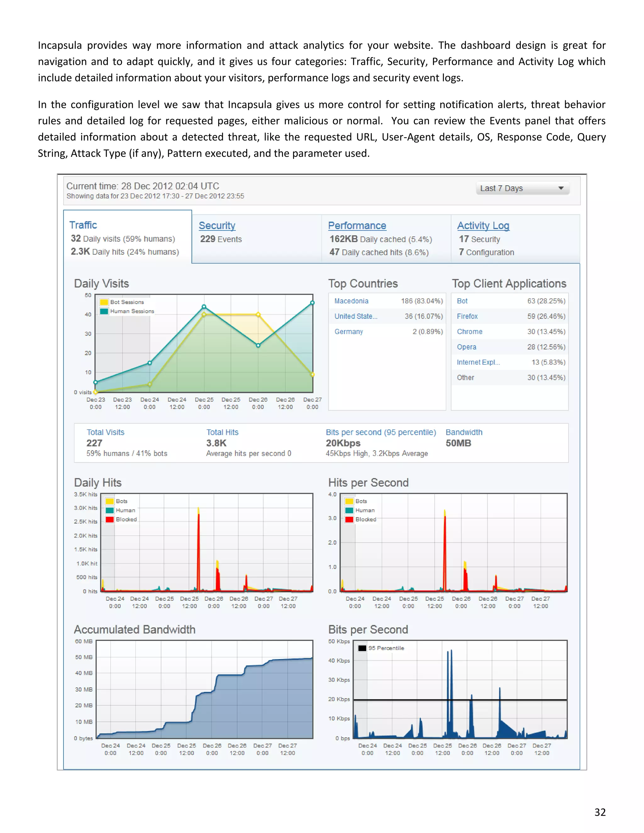
Task: Open the Security tab
Action: click(x=217, y=225)
